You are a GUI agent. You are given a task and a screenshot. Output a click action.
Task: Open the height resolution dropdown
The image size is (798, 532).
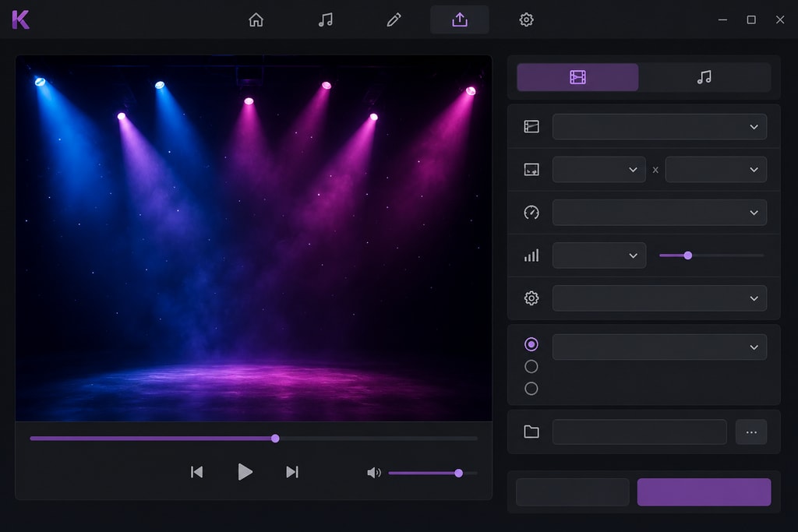tap(716, 169)
